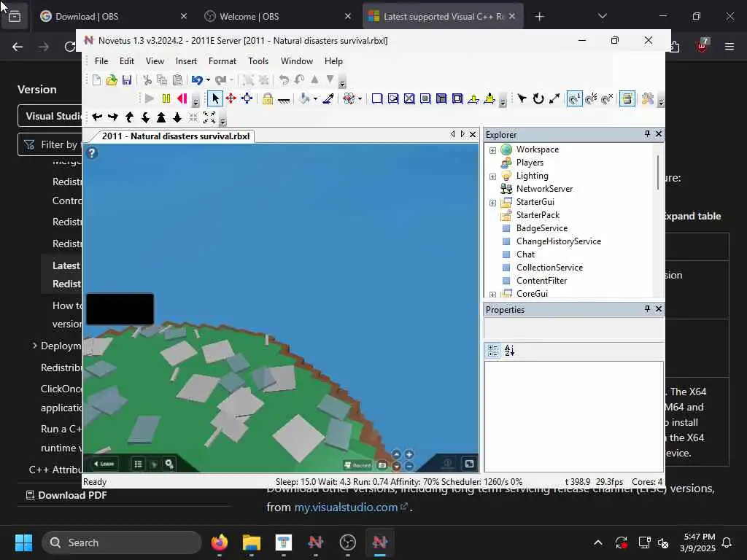Sort properties alphabetically with A-Z icon

coord(509,351)
